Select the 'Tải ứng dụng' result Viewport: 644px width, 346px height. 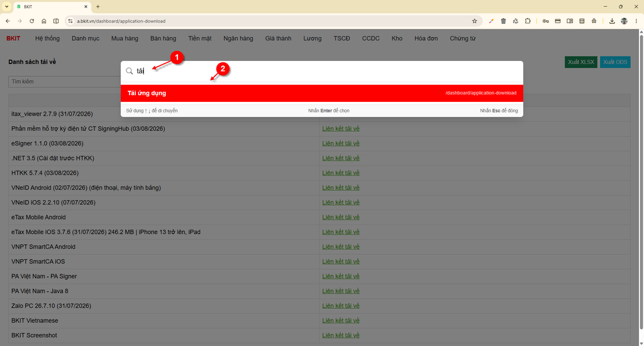click(322, 93)
